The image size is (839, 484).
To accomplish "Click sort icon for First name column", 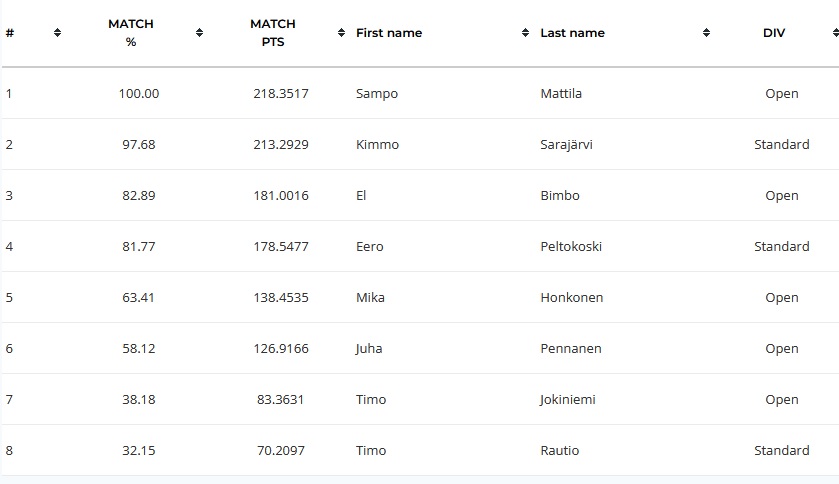I will (x=525, y=33).
